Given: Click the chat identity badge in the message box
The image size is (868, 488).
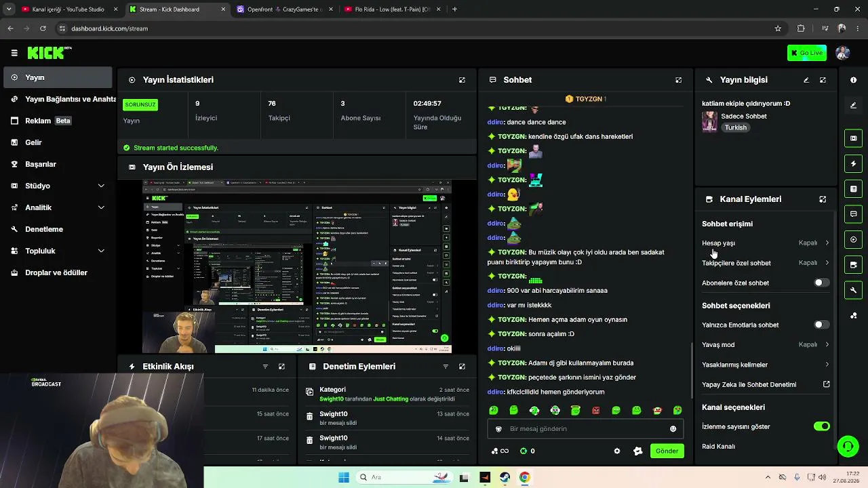Looking at the screenshot, I should [x=498, y=429].
